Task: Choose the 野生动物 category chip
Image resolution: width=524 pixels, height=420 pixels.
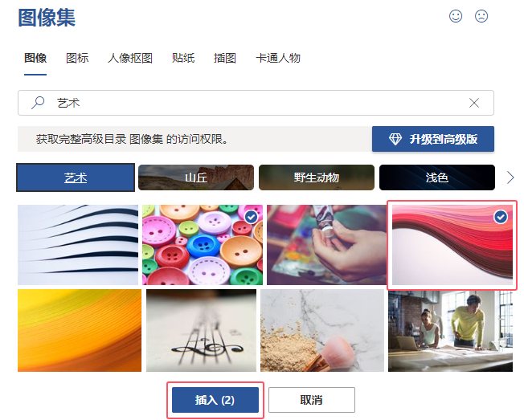Action: click(x=317, y=177)
